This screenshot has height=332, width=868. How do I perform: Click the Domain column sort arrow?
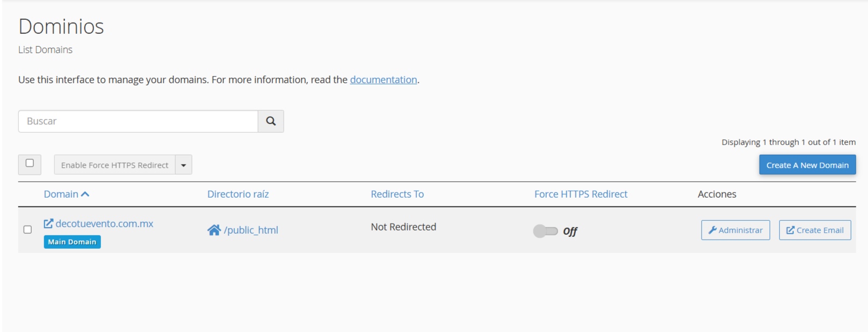[85, 194]
